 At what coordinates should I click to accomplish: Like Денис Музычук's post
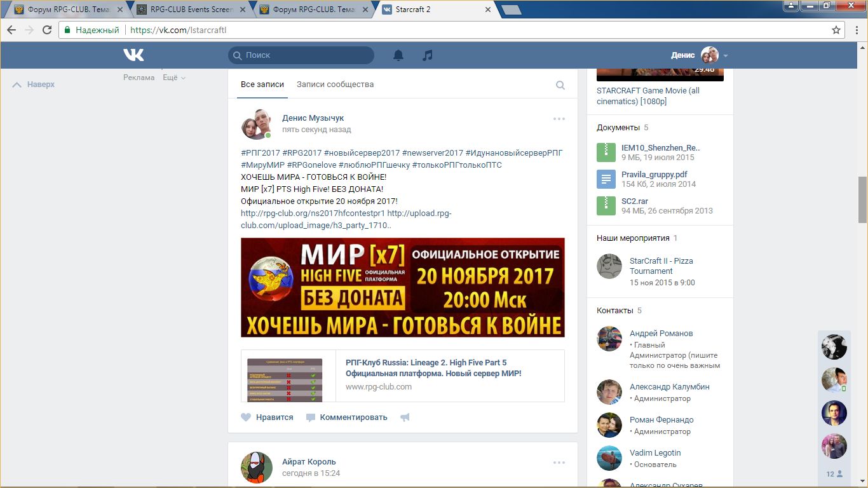click(x=267, y=417)
